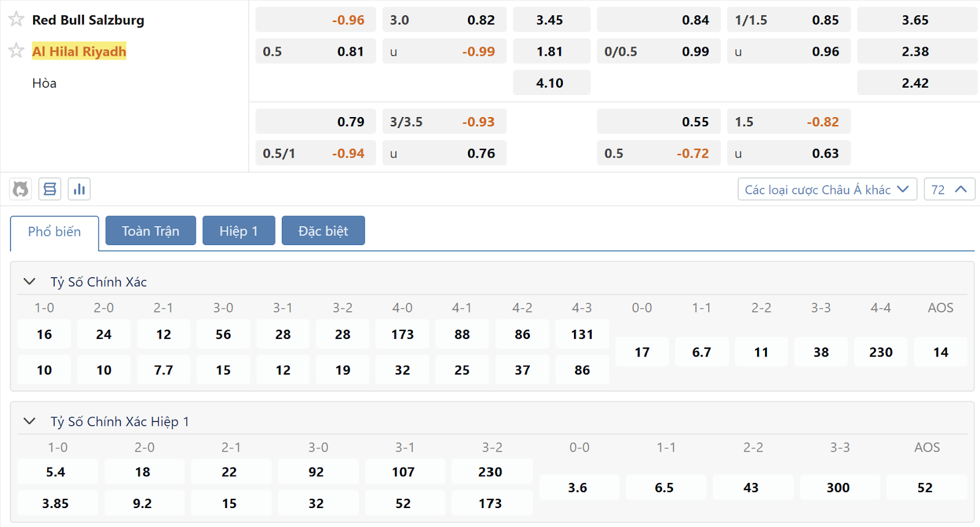Open the Red Bull Salzburg team link
The height and width of the screenshot is (527, 980).
point(88,20)
